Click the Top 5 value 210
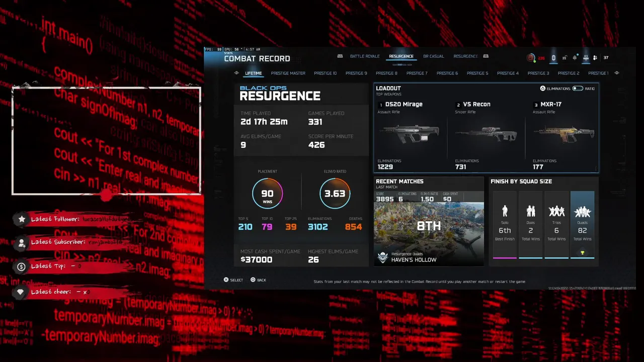This screenshot has width=644, height=362. pyautogui.click(x=245, y=227)
